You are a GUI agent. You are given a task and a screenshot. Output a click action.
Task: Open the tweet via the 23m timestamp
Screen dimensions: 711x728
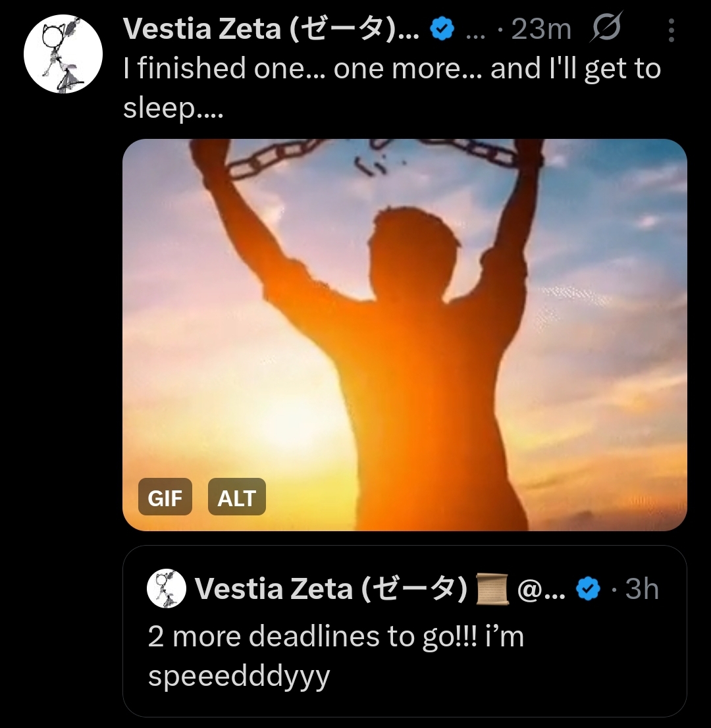pos(540,29)
